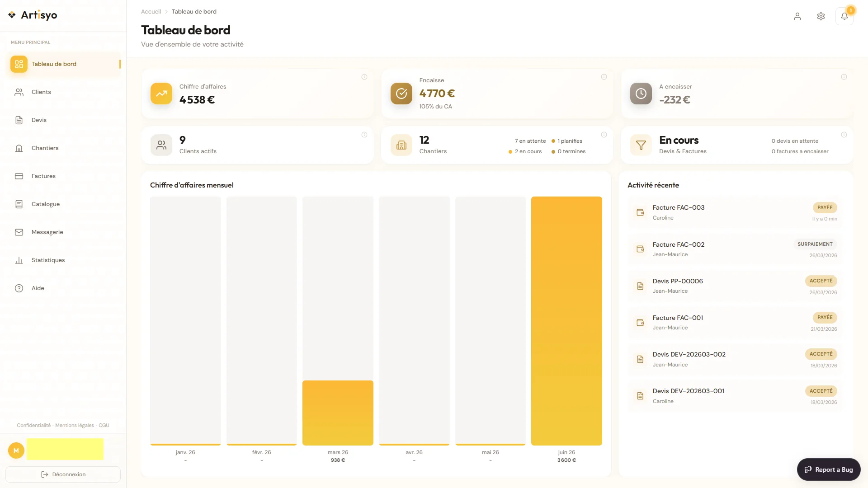Navigate to Factures
The height and width of the screenshot is (488, 868).
point(63,176)
